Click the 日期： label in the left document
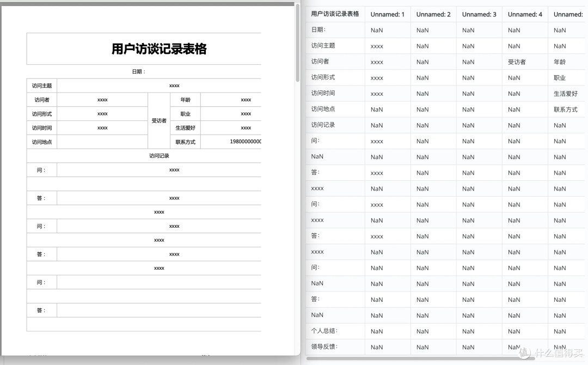The image size is (588, 365). point(138,72)
